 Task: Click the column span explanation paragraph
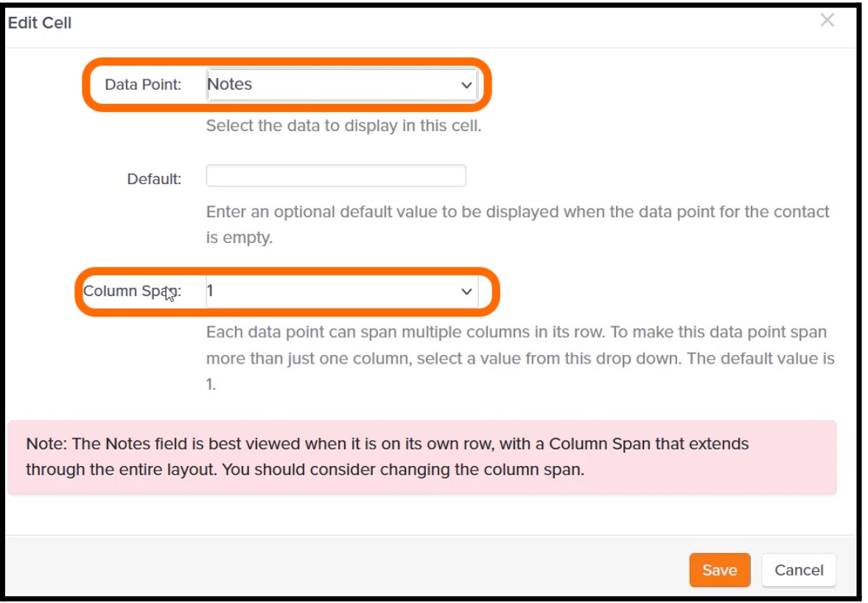pyautogui.click(x=519, y=358)
